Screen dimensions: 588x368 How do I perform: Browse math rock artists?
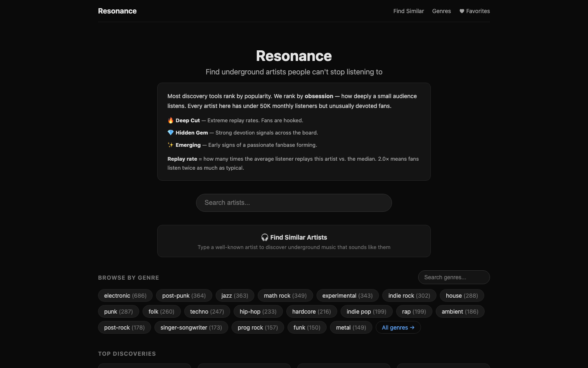(x=285, y=296)
